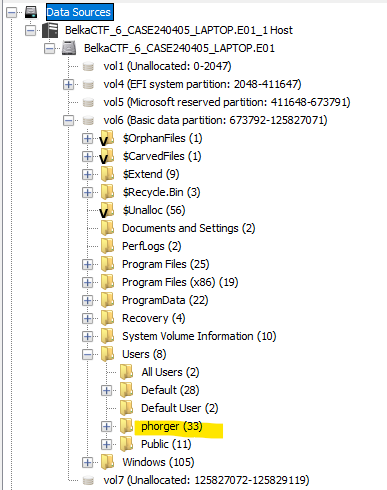Click the ProgramData folder icon
Image resolution: width=387 pixels, height=490 pixels.
pos(107,300)
